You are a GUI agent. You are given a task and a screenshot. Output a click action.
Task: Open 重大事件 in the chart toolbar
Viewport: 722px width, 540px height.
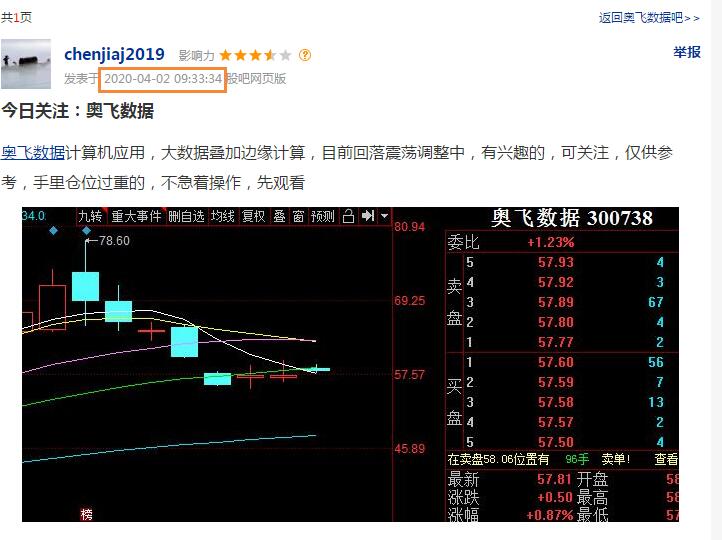tap(136, 216)
